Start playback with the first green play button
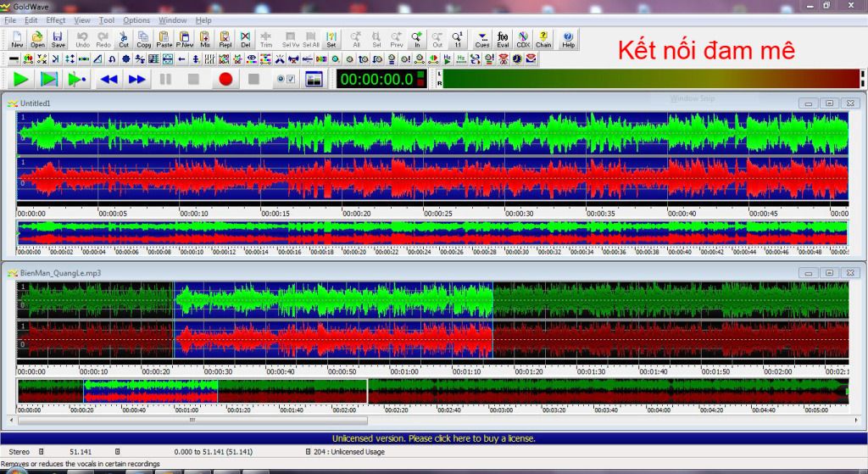This screenshot has height=474, width=868. pyautogui.click(x=20, y=79)
